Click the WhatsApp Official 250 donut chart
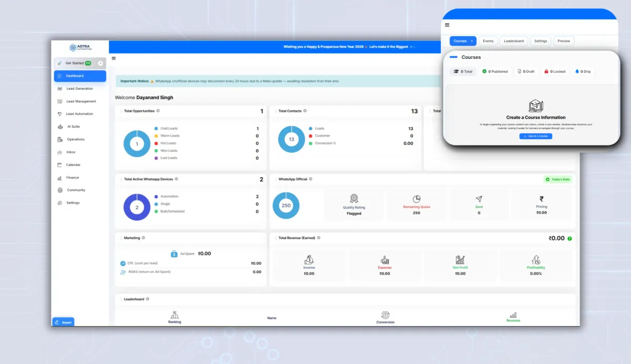This screenshot has height=364, width=631. click(286, 205)
